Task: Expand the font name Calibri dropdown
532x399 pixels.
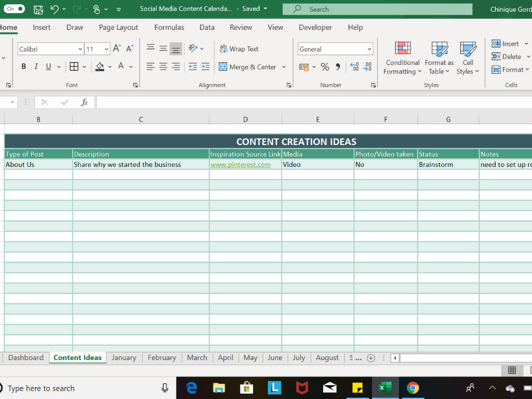Action: pyautogui.click(x=80, y=49)
